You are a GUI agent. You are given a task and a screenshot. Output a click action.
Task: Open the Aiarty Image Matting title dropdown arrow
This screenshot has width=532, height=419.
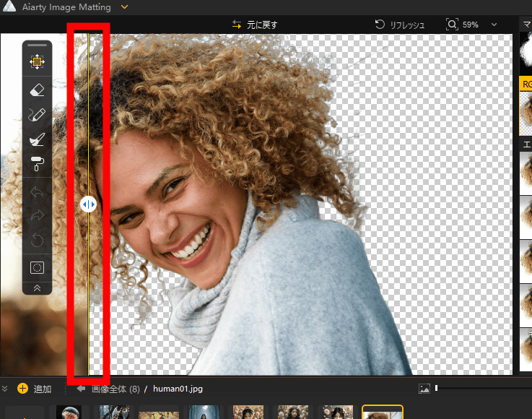pyautogui.click(x=124, y=7)
